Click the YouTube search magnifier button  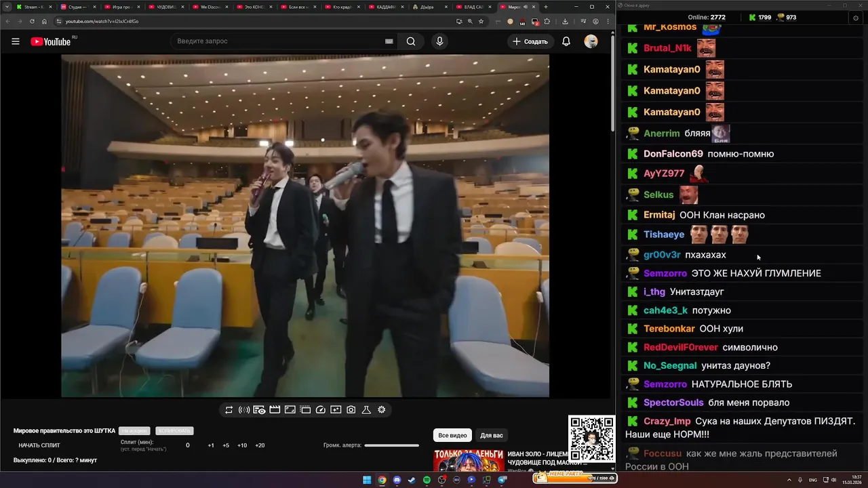[x=411, y=41]
